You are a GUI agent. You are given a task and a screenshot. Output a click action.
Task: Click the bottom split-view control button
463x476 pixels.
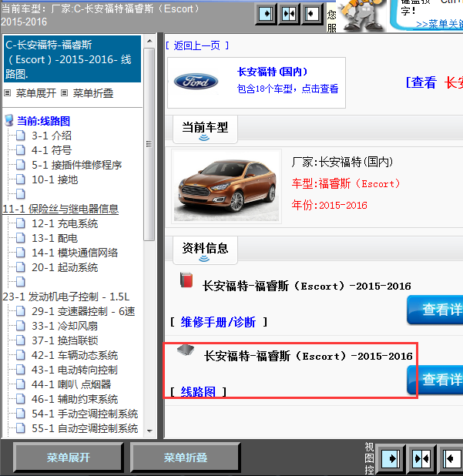(x=421, y=458)
